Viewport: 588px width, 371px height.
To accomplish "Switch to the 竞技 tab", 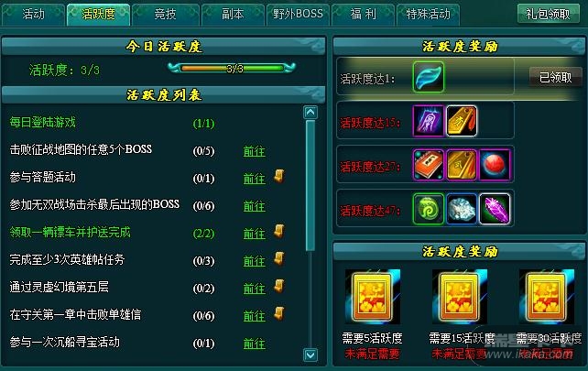I will coord(166,15).
